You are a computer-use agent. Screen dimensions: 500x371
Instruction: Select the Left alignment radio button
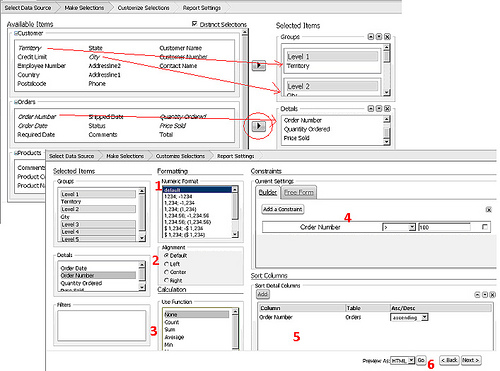click(166, 264)
